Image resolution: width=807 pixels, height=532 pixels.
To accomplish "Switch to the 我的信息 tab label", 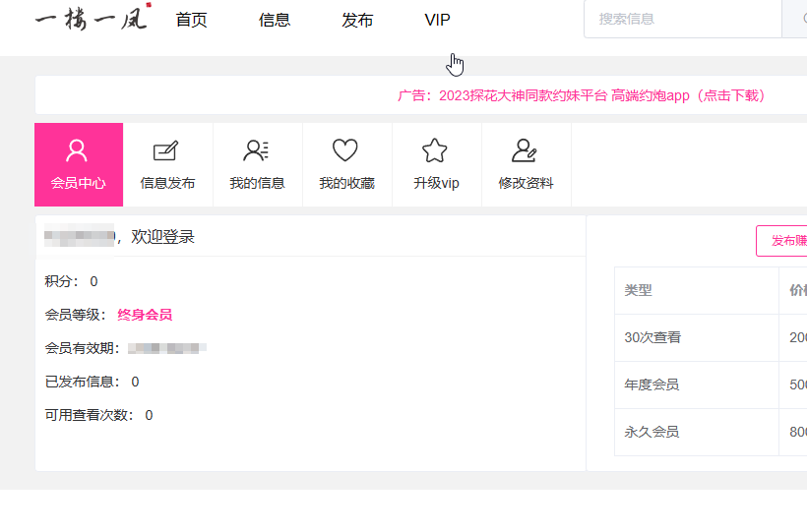I will pyautogui.click(x=257, y=183).
